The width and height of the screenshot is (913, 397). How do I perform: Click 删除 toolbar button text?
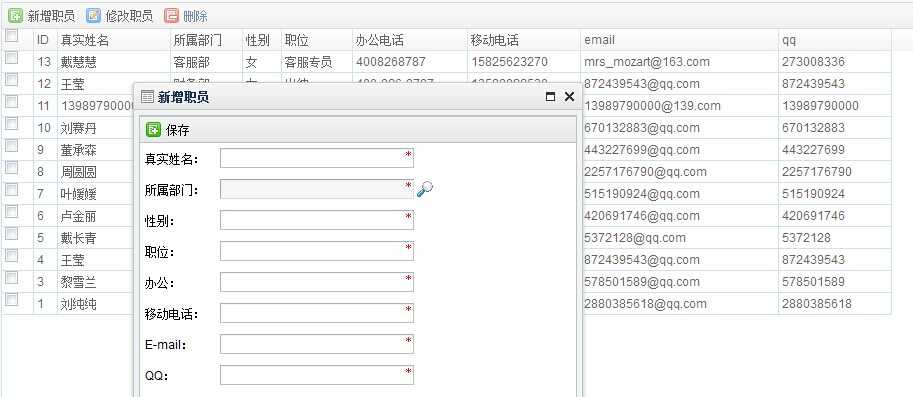[x=195, y=16]
